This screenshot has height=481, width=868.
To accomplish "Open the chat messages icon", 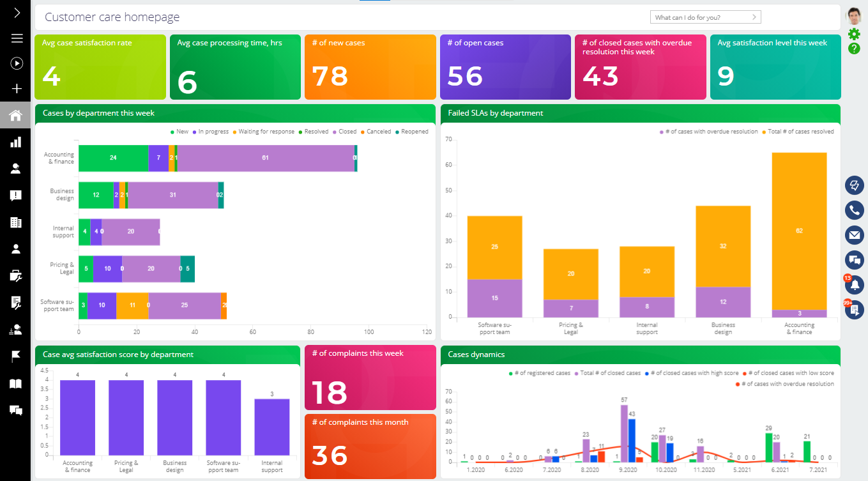I will [x=854, y=259].
